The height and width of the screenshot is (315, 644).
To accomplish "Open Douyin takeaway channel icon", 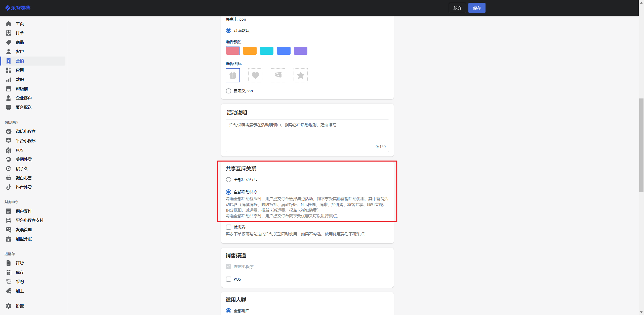I will [x=9, y=187].
